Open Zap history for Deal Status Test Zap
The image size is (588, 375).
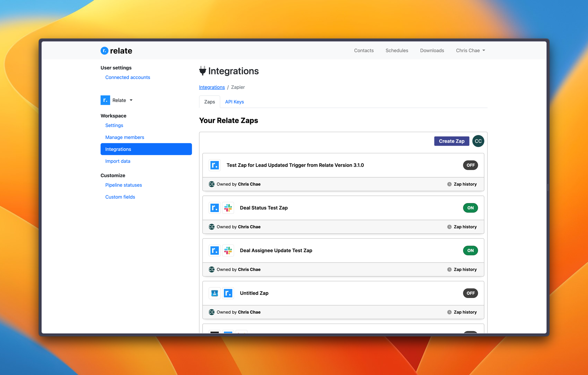(462, 227)
